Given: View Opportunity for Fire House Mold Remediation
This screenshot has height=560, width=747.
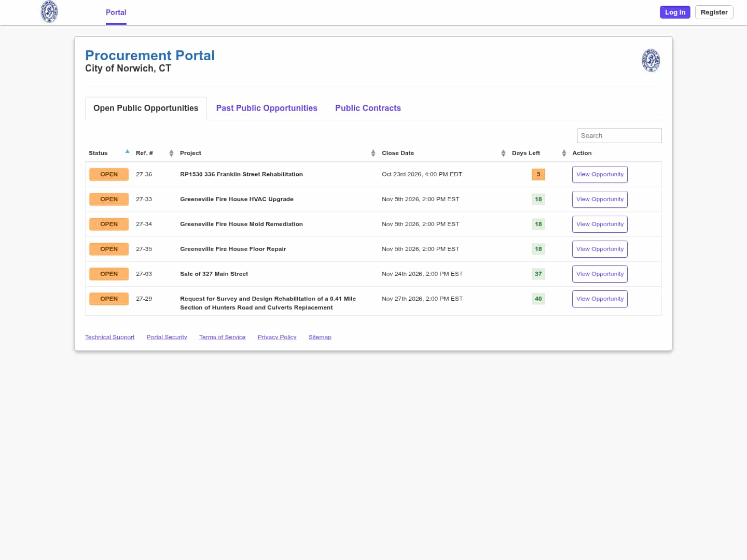Looking at the screenshot, I should click(x=600, y=225).
